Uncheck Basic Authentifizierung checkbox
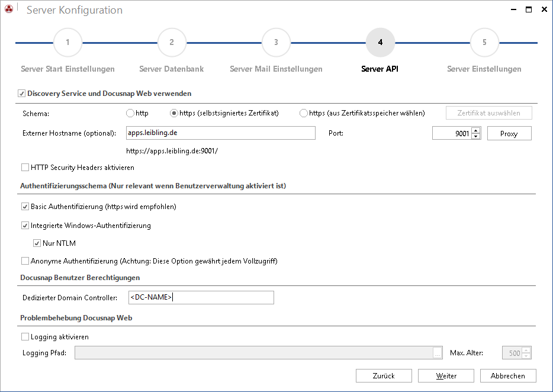Viewport: 553px width, 392px height. [25, 207]
